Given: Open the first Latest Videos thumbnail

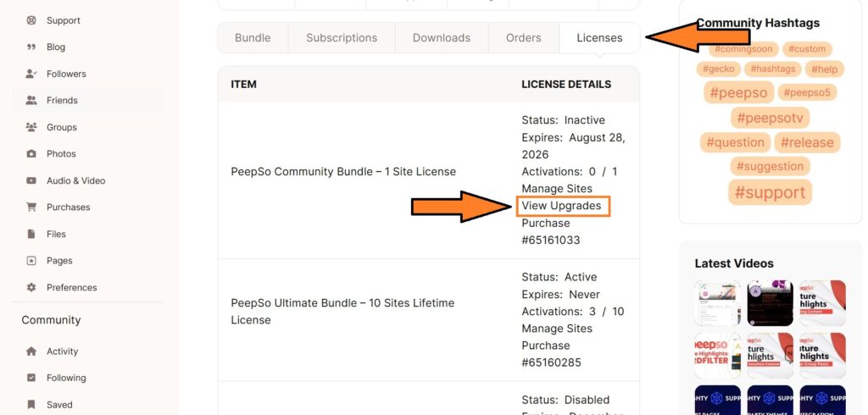Looking at the screenshot, I should point(717,303).
